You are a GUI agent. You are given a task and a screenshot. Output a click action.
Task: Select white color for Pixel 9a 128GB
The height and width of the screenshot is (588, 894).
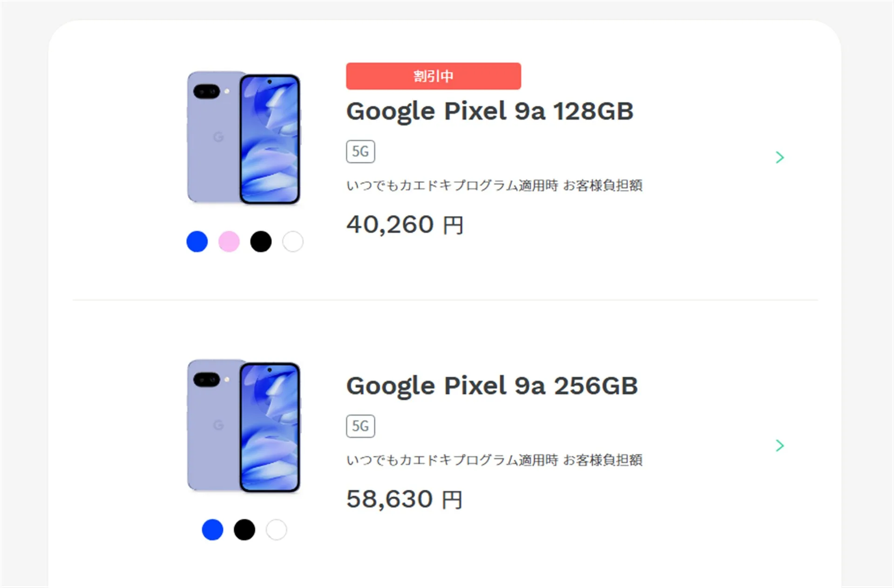[293, 242]
